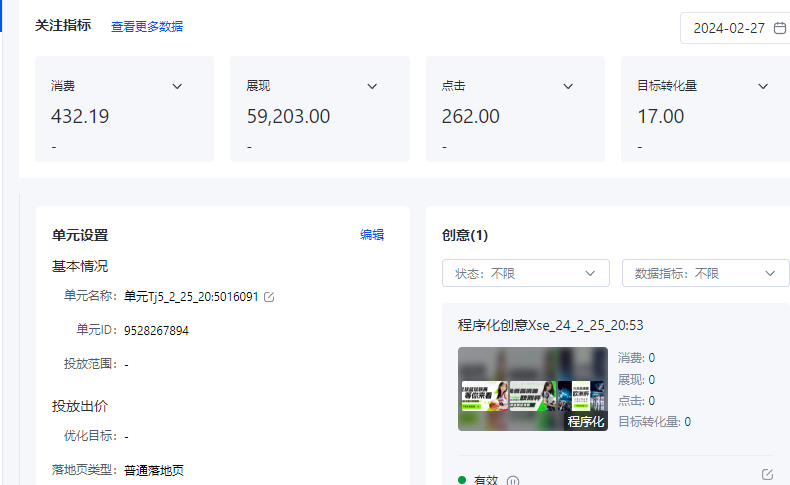Viewport: 790px width, 485px height.
Task: Select the 2024-02-27 date field
Action: [x=735, y=28]
